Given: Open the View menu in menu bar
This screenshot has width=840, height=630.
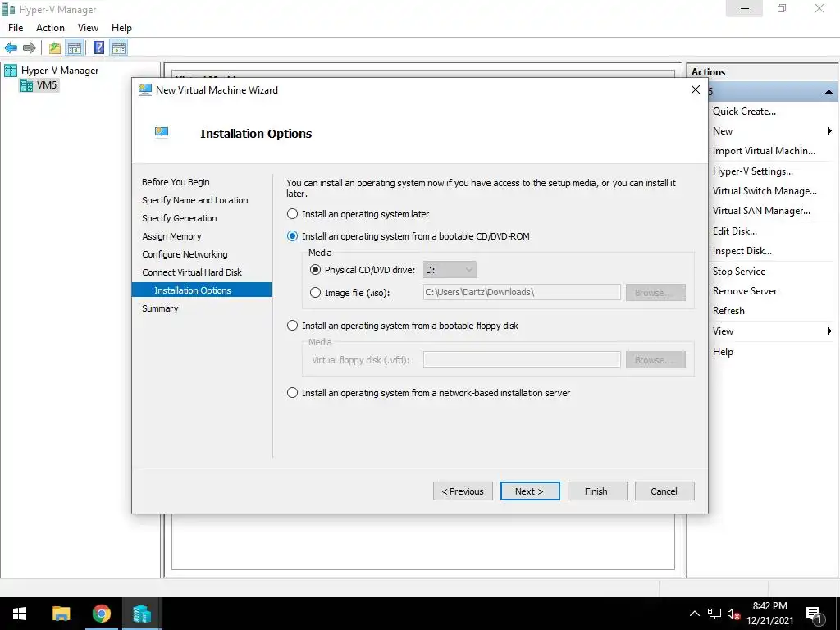Looking at the screenshot, I should (x=88, y=28).
